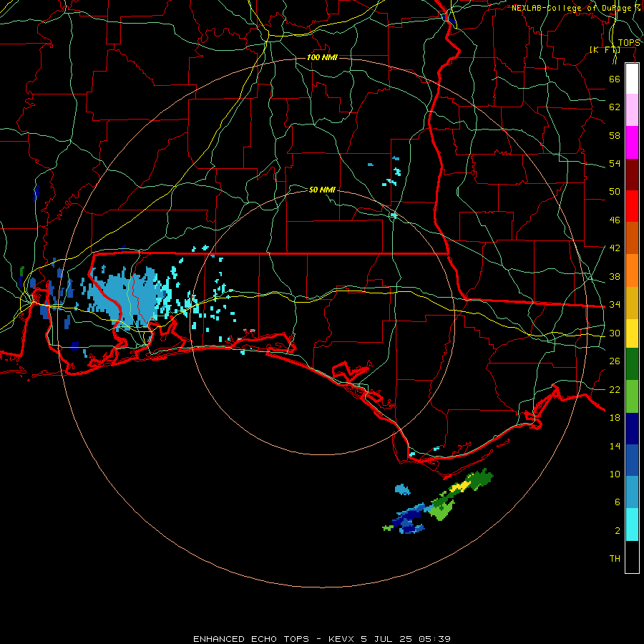Click the 30 value on legend scale
Screen dimensions: 644x644
coord(615,333)
